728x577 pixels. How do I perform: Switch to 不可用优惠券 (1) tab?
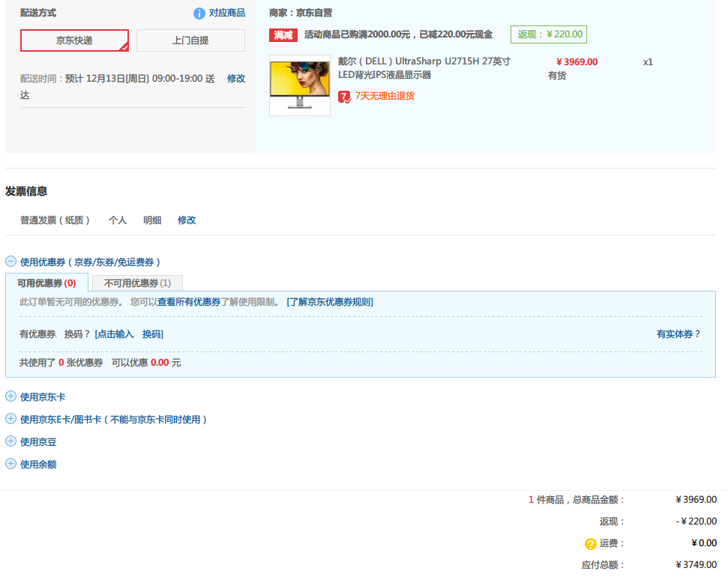[x=137, y=283]
